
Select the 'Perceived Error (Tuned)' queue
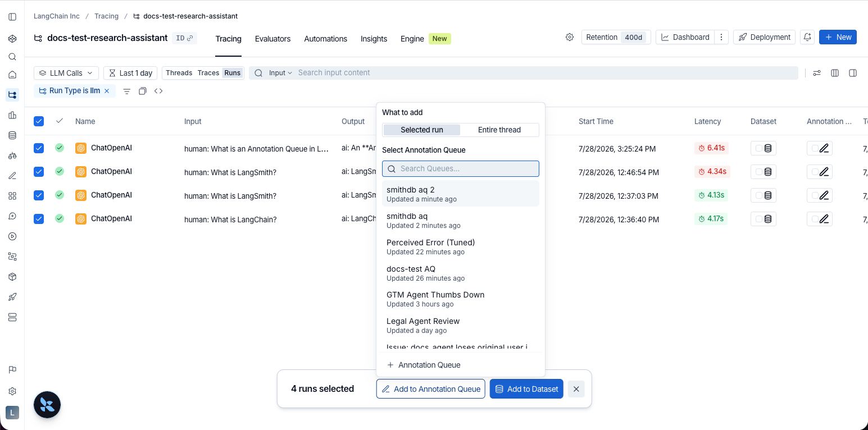(461, 246)
